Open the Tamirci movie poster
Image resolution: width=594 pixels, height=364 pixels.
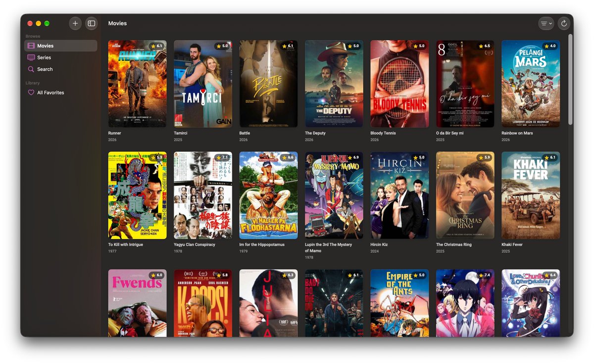coord(203,84)
